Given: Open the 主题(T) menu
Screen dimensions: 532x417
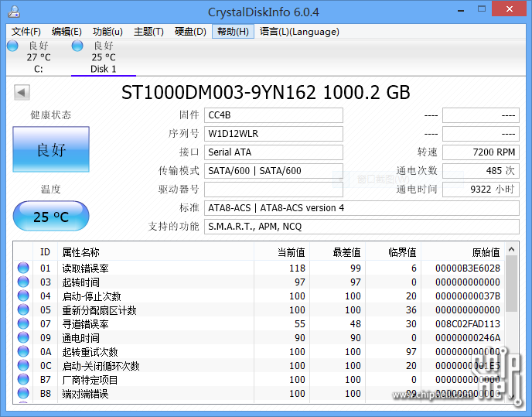Looking at the screenshot, I should (148, 32).
